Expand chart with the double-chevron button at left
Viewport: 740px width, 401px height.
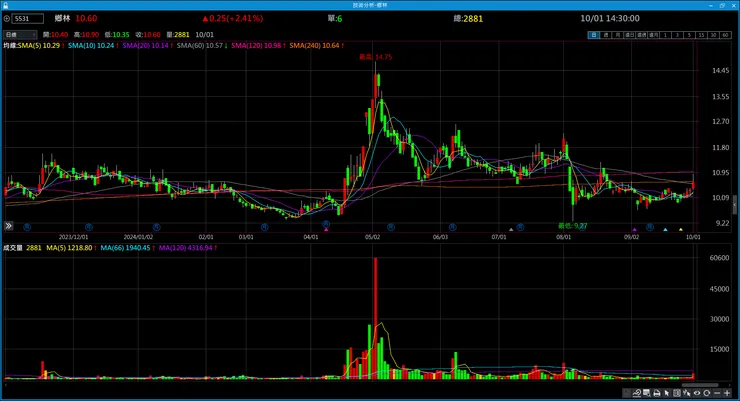coord(8,226)
